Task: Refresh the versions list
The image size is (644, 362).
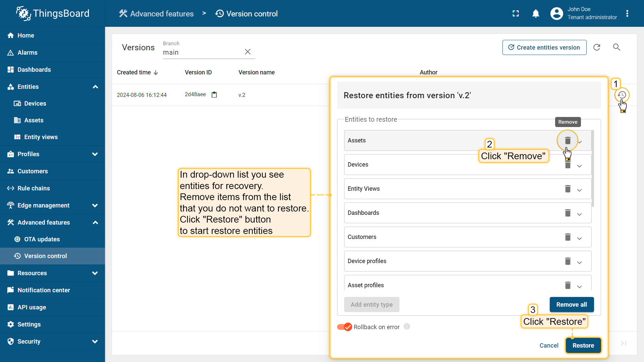Action: (597, 47)
